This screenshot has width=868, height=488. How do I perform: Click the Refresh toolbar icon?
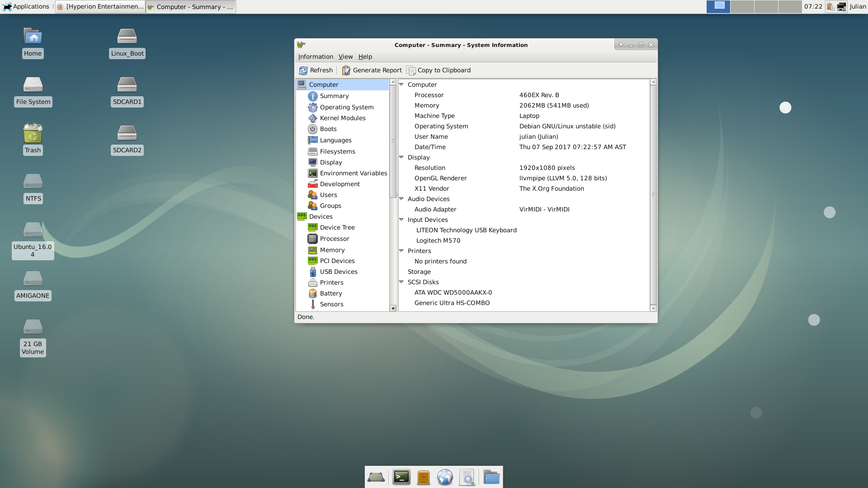click(303, 70)
